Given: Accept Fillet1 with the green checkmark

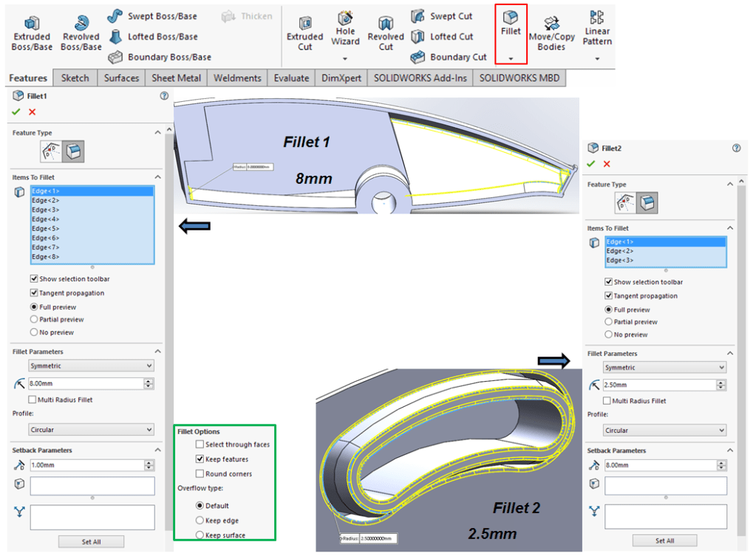Looking at the screenshot, I should (16, 112).
